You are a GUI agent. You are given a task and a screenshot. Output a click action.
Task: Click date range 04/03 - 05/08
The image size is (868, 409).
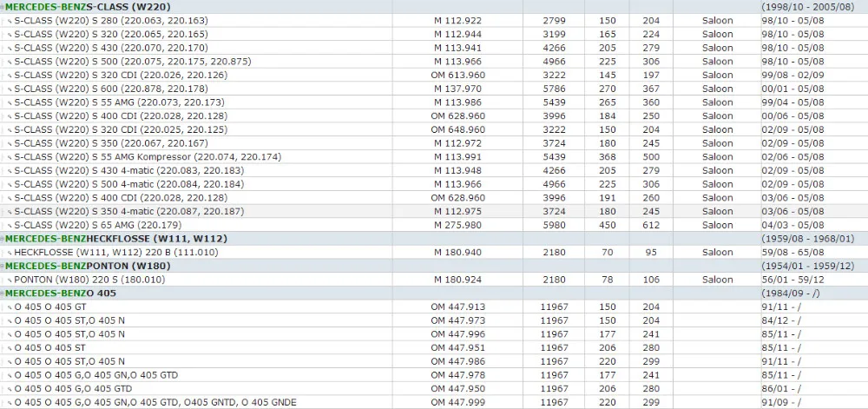click(x=792, y=225)
